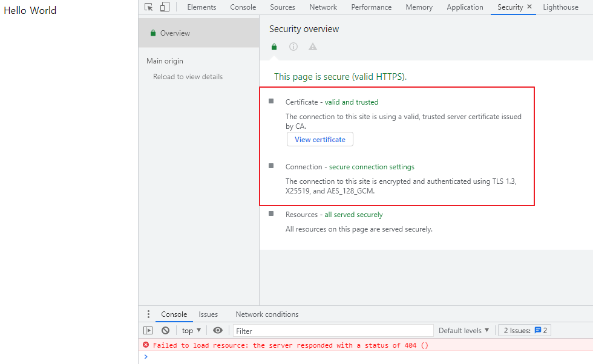593x364 pixels.
Task: Activate the inspect element picker icon
Action: click(x=149, y=7)
